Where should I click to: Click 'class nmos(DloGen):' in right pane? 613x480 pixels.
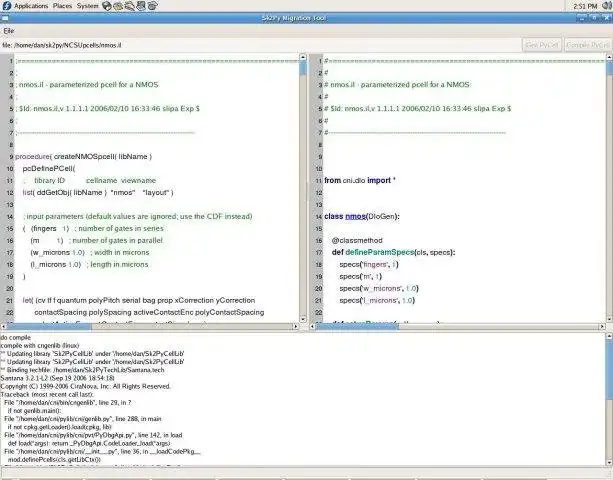362,217
